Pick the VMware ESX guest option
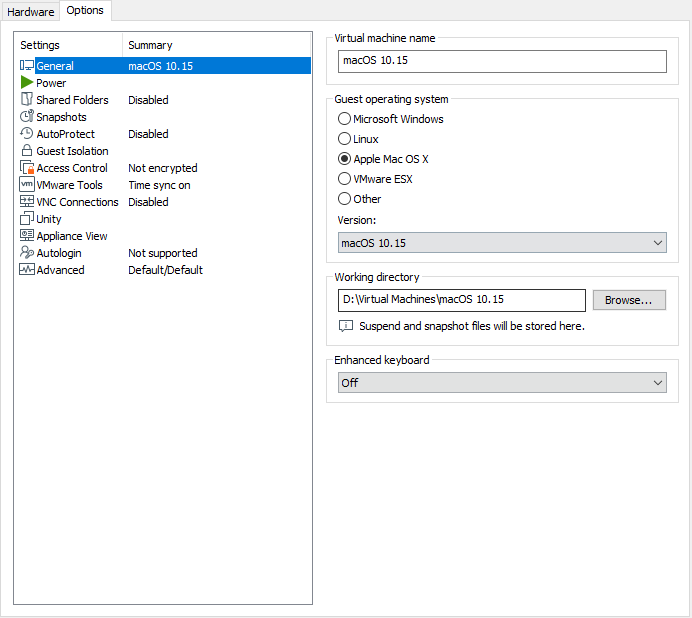Image resolution: width=692 pixels, height=618 pixels. point(345,179)
